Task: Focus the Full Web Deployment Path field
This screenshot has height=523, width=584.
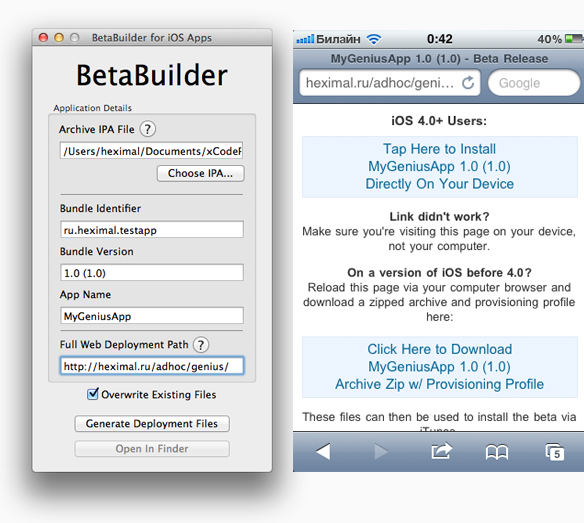Action: pyautogui.click(x=152, y=366)
